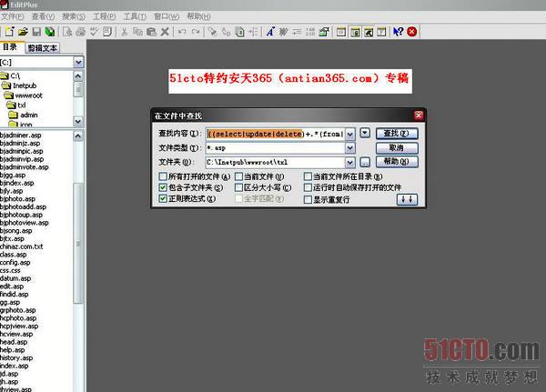Click the folder tree scroll down arrow
Image resolution: width=546 pixels, height=392 pixels.
tap(78, 121)
